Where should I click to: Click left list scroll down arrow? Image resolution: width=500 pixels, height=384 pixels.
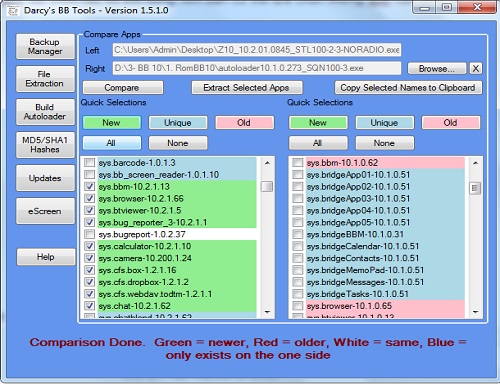[267, 312]
